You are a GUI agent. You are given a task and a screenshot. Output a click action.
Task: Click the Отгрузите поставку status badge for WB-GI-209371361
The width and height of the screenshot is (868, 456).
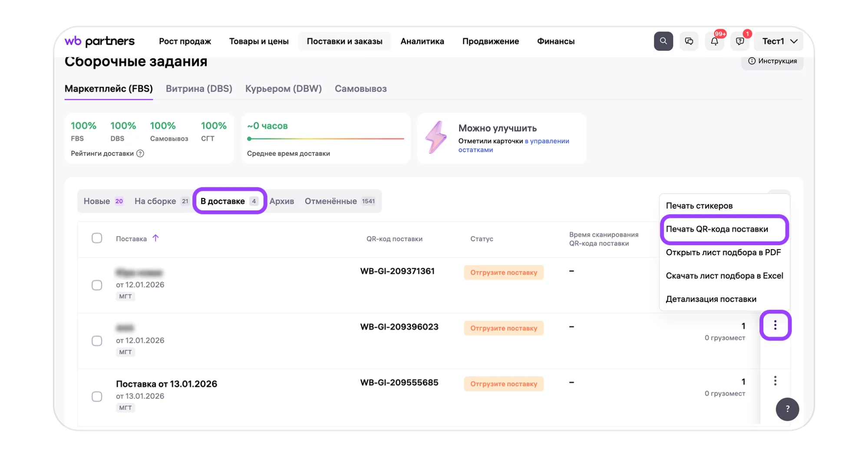point(503,272)
